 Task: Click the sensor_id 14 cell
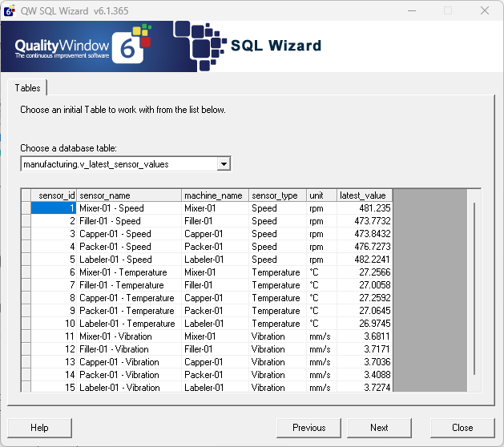[x=54, y=375]
